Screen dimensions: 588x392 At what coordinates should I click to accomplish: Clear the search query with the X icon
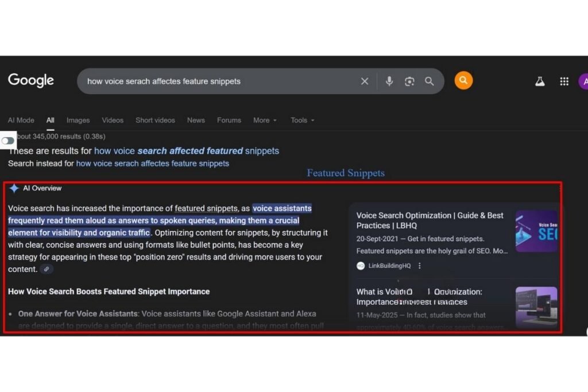click(365, 81)
